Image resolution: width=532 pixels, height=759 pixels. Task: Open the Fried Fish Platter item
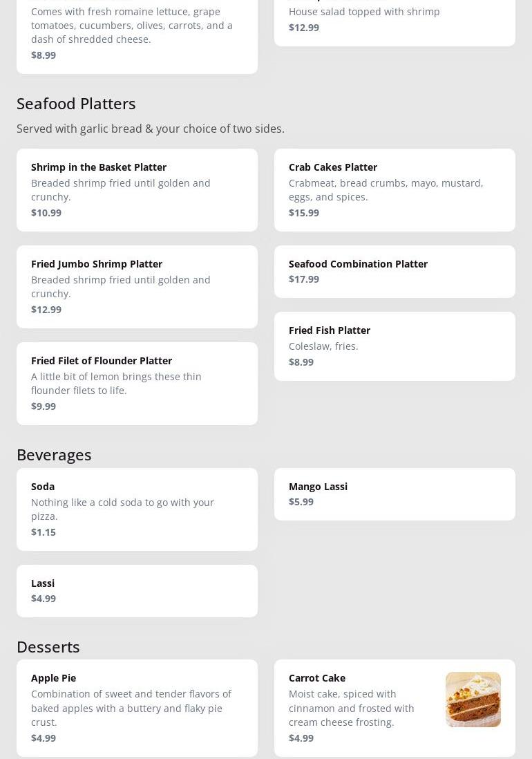coord(395,346)
